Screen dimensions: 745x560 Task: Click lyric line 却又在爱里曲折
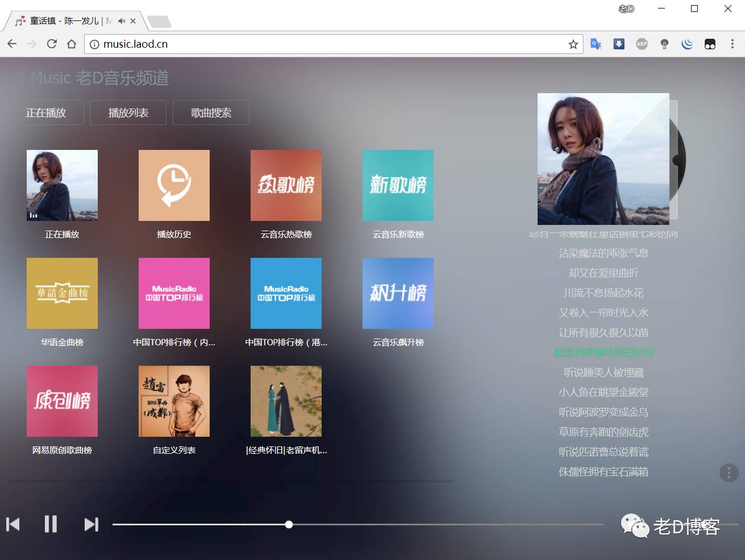(604, 273)
